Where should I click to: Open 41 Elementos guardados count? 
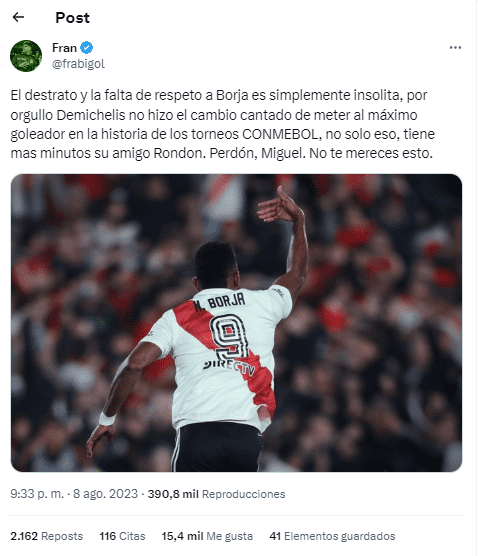(332, 536)
